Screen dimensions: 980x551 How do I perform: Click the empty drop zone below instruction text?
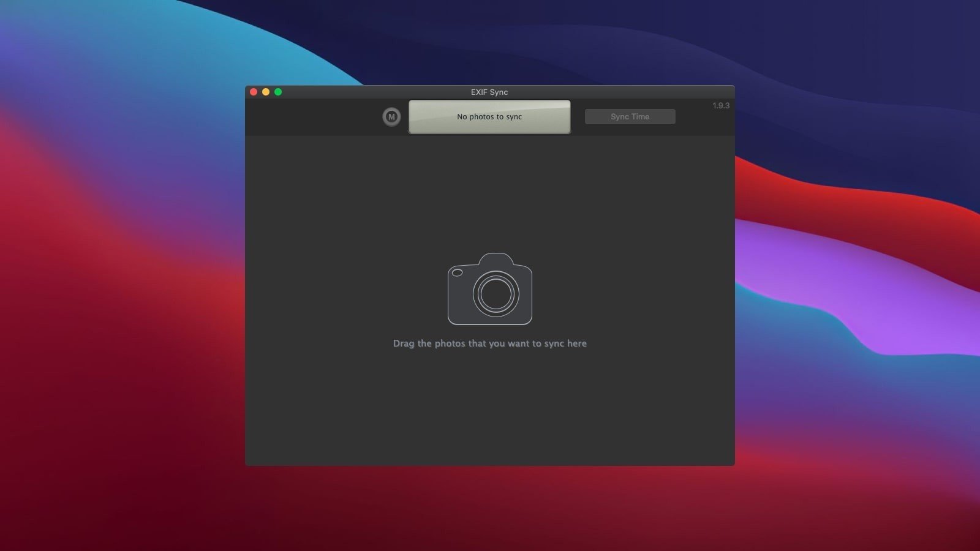click(x=490, y=410)
